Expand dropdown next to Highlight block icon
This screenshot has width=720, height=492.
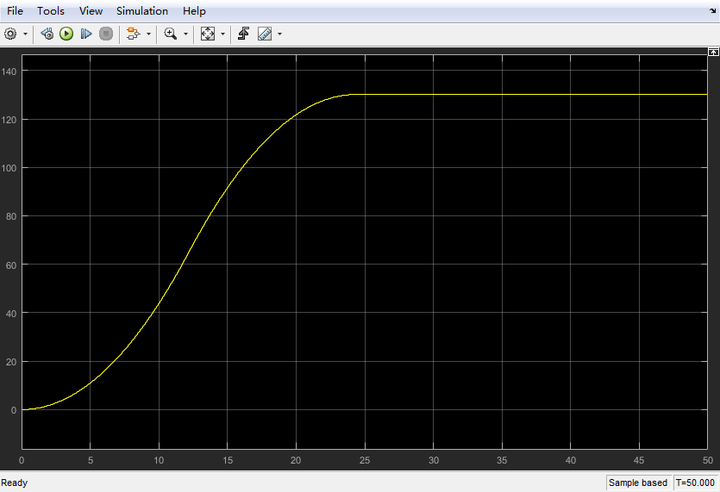148,34
